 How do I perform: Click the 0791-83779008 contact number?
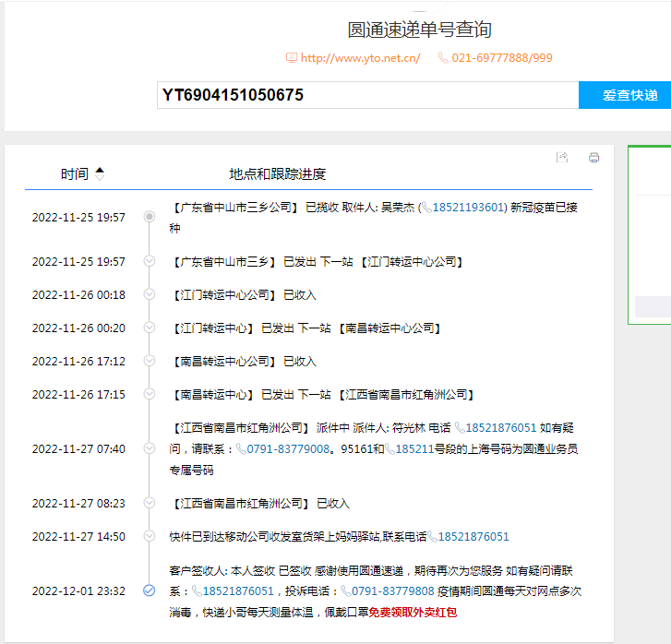[288, 449]
